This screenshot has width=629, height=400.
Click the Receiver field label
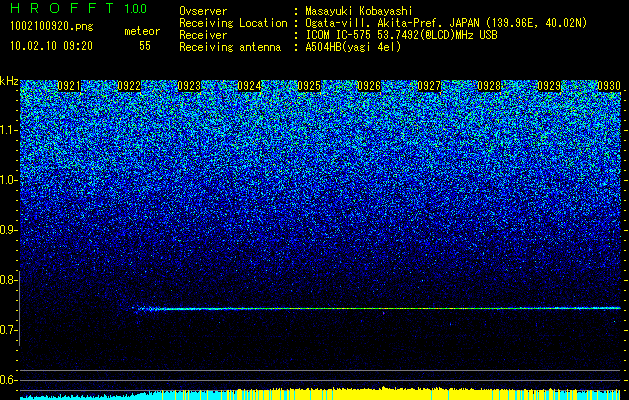(x=203, y=35)
